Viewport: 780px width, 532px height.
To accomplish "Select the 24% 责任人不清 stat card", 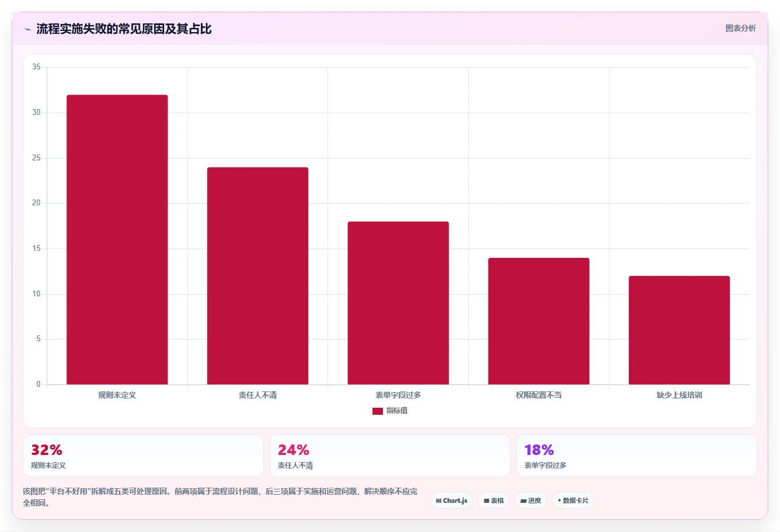I will click(389, 456).
